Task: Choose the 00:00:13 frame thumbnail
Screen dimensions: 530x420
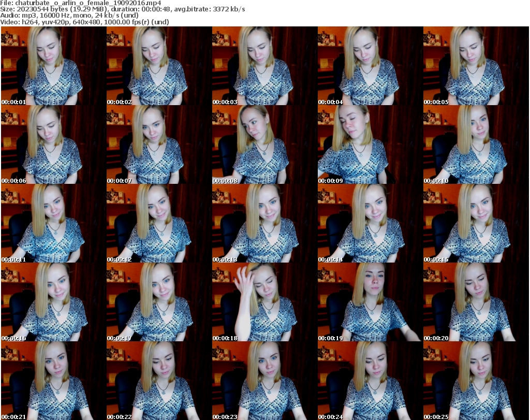Action: tap(264, 224)
